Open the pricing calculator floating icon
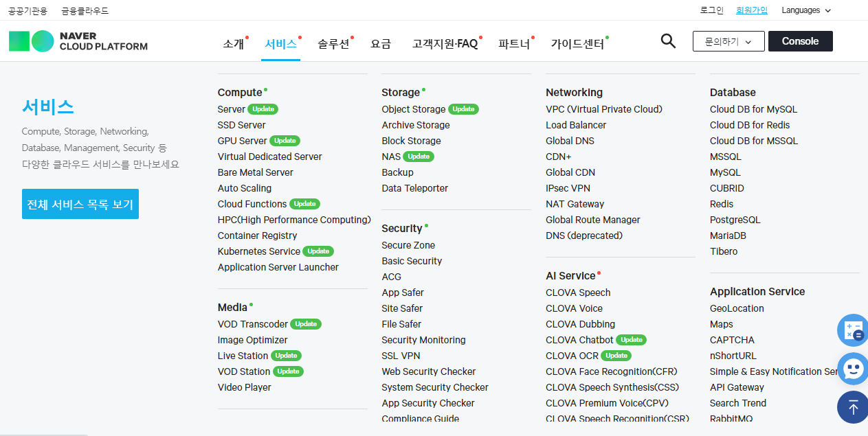868x436 pixels. 854,330
